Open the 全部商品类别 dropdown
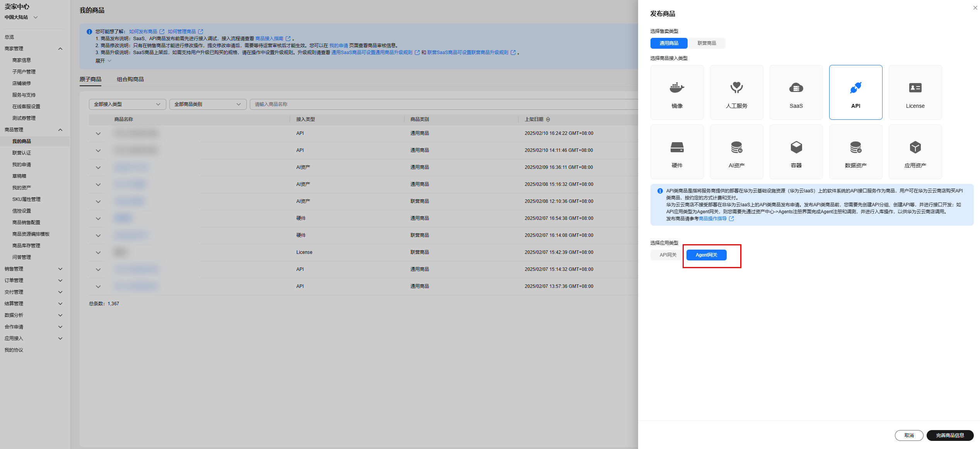The height and width of the screenshot is (449, 980). [x=208, y=104]
